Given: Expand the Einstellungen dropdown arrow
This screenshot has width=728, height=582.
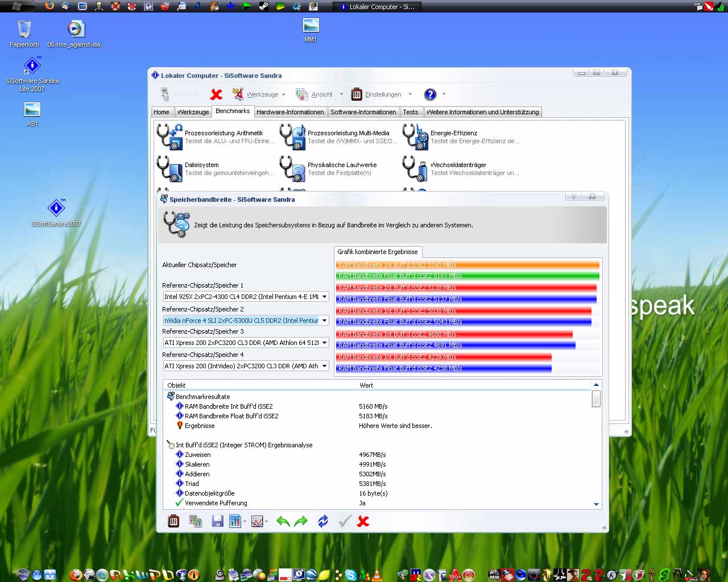Looking at the screenshot, I should click(410, 94).
